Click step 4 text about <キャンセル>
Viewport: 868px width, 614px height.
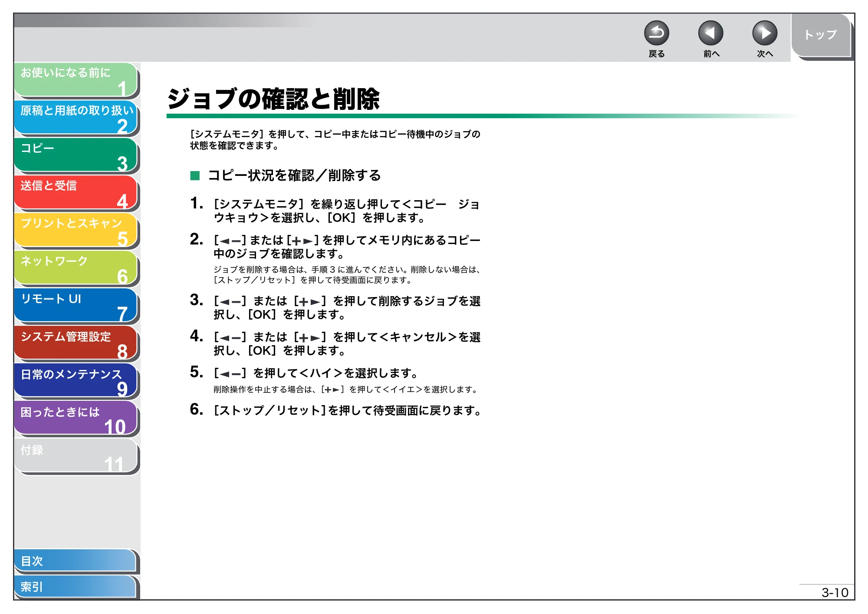[x=347, y=343]
